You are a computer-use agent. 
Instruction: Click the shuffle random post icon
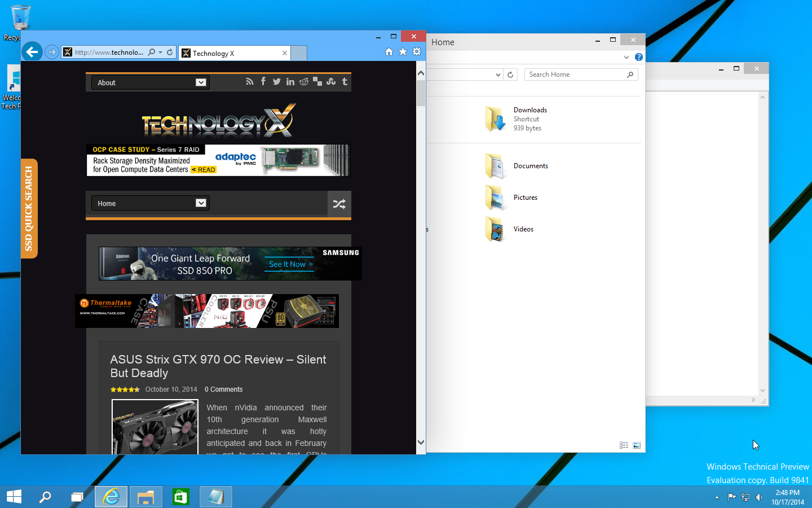point(339,204)
